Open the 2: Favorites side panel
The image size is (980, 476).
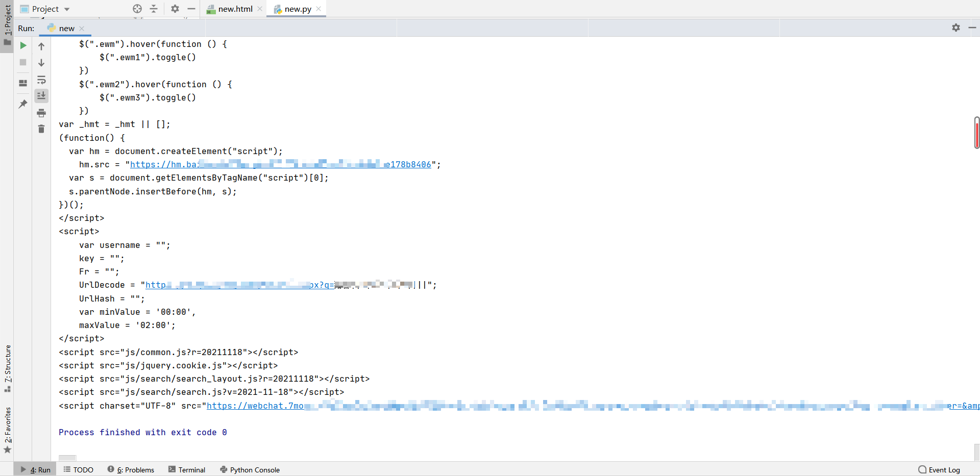click(7, 429)
